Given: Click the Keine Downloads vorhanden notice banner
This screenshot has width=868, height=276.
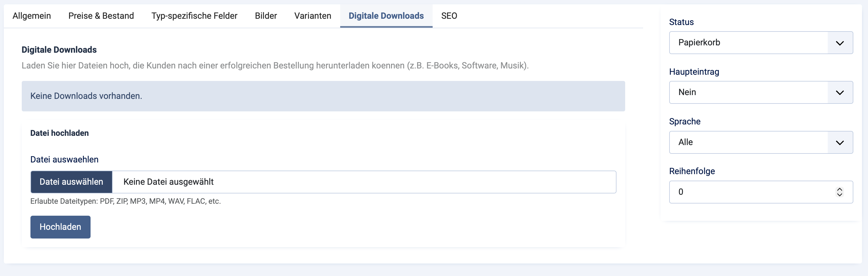Looking at the screenshot, I should click(324, 96).
